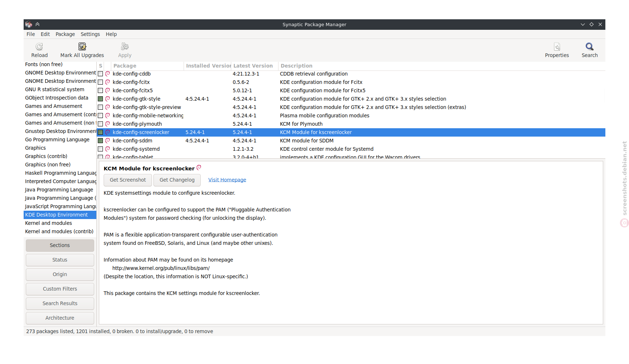The height and width of the screenshot is (364, 629).
Task: Click the Synaptic application icon in the title bar
Action: pos(29,24)
